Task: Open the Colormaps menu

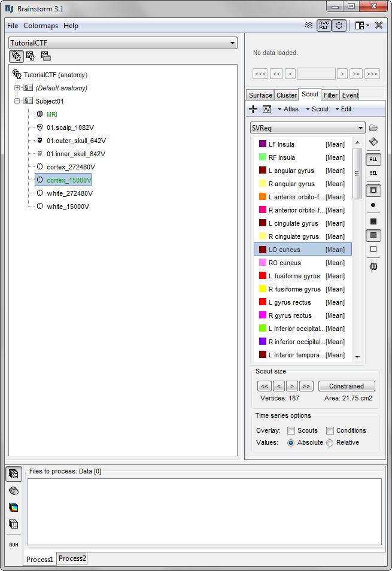Action: [42, 26]
